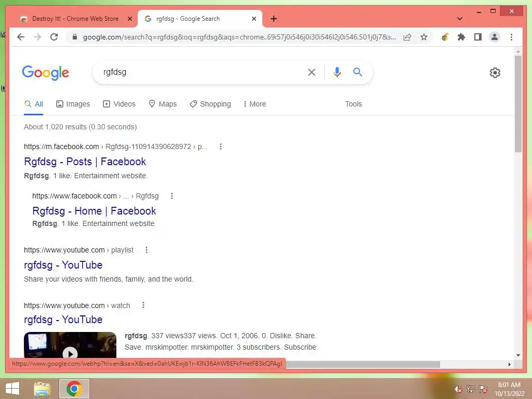Open the rgfdsg YouTube watch result

click(63, 320)
